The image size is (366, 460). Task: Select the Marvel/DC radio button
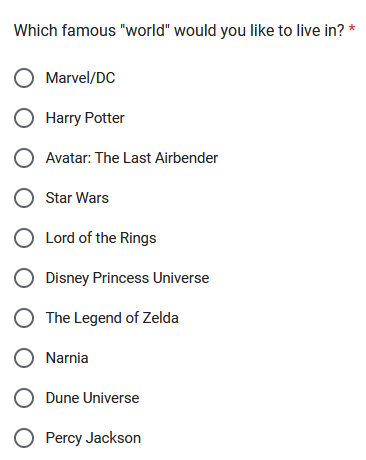pos(24,78)
